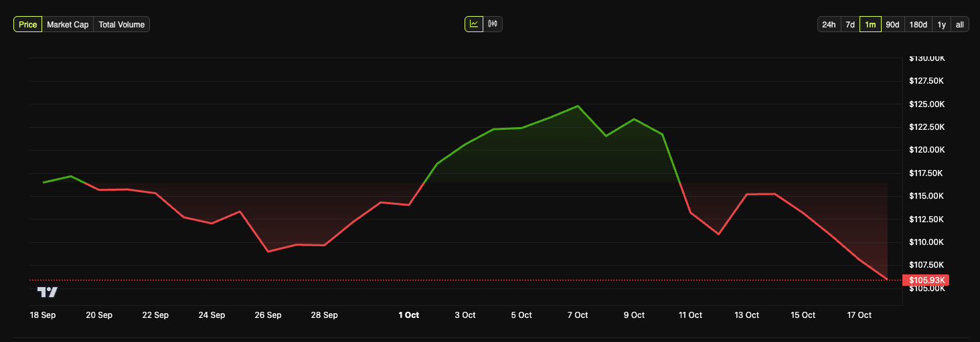The width and height of the screenshot is (980, 342).
Task: Set time range to 1m
Action: coord(870,25)
